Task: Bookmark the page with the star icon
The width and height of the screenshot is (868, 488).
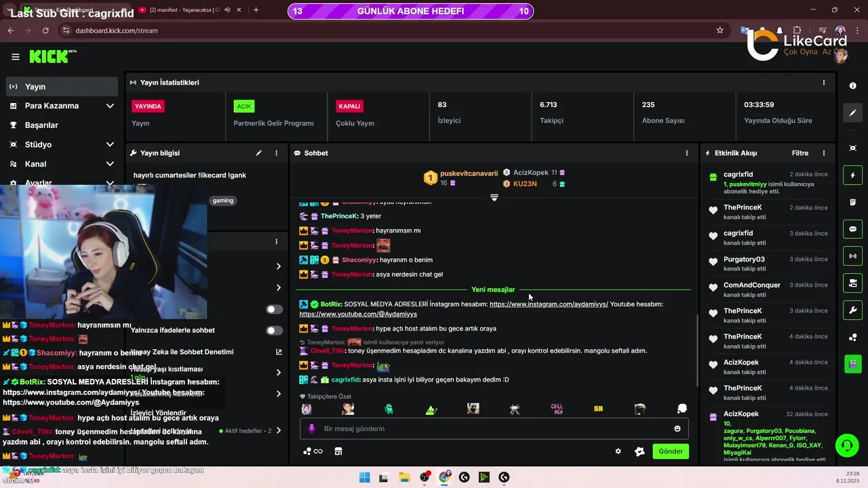Action: pyautogui.click(x=719, y=30)
